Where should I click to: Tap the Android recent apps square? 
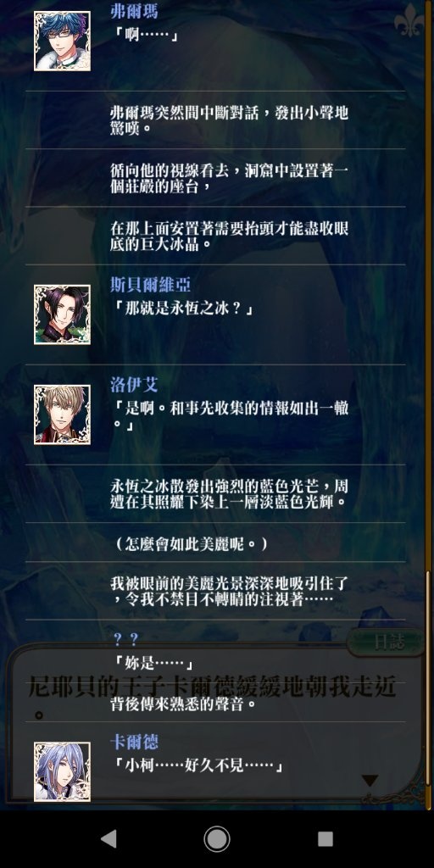325,839
